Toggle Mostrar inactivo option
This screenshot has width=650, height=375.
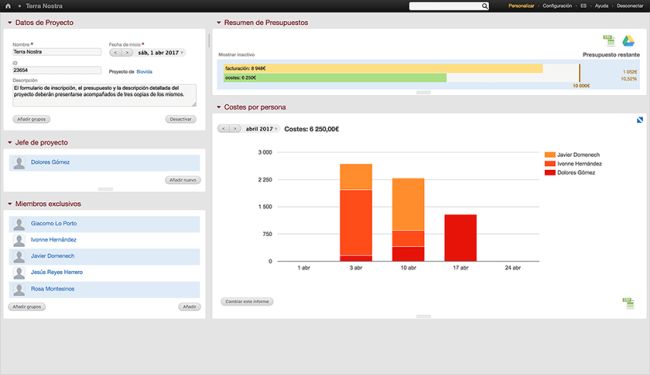tap(237, 55)
